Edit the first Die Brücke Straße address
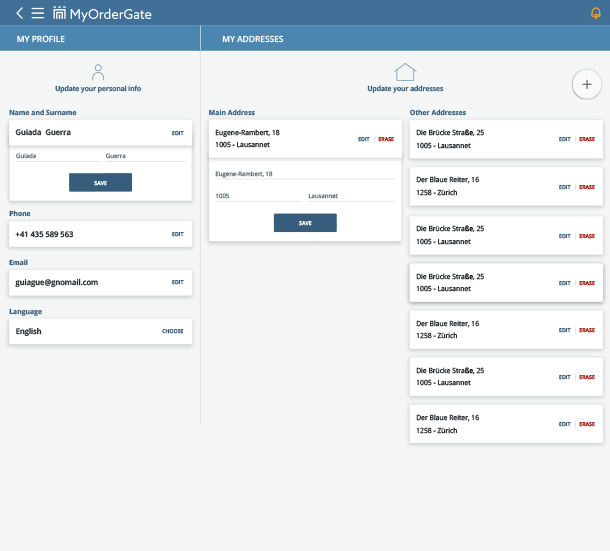The width and height of the screenshot is (610, 551). point(565,139)
